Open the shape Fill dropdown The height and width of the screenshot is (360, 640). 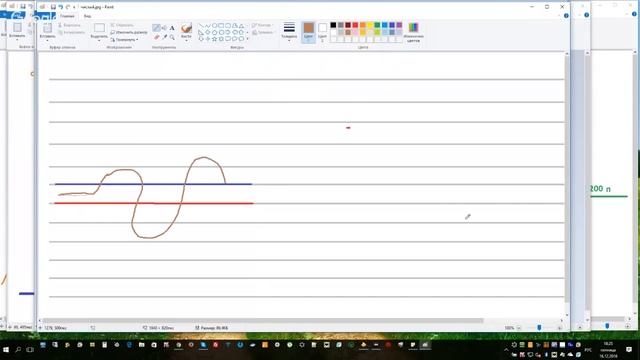[x=263, y=32]
